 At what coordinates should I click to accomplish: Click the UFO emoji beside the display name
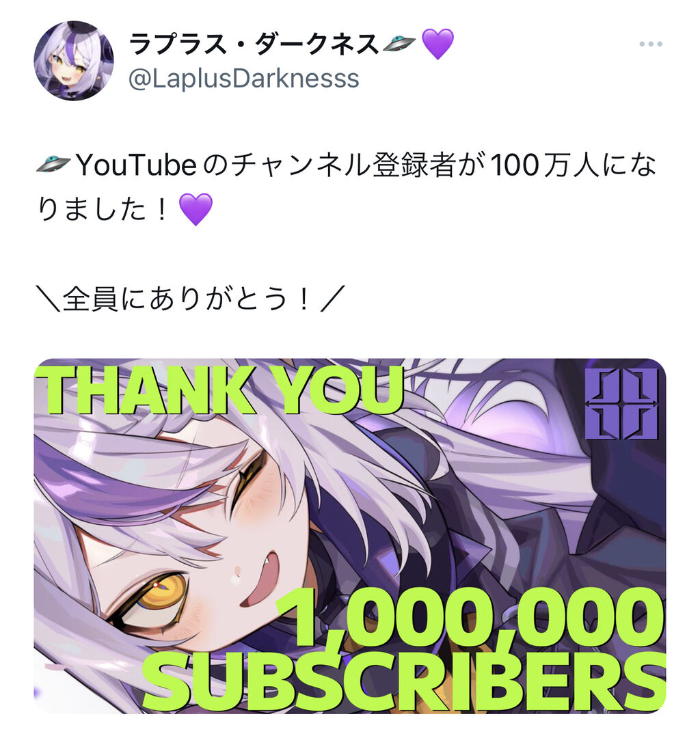pos(399,44)
